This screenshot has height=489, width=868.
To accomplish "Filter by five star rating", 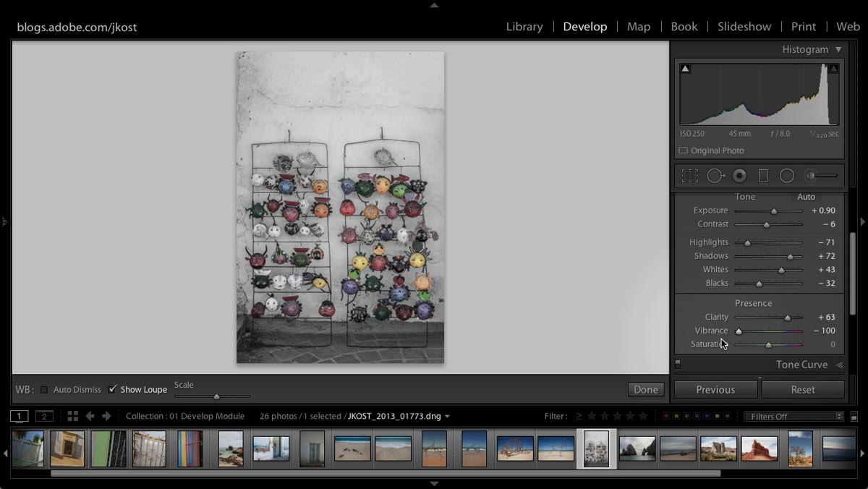I will (643, 416).
